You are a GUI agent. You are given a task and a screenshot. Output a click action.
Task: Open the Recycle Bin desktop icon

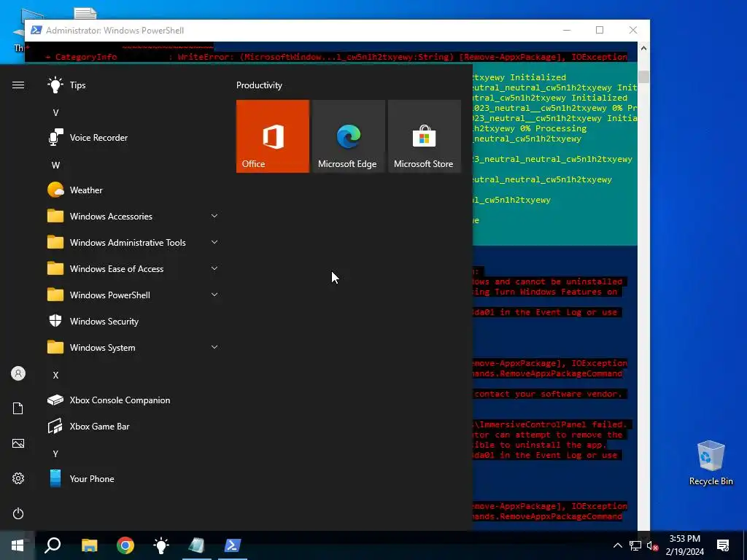pos(711,463)
